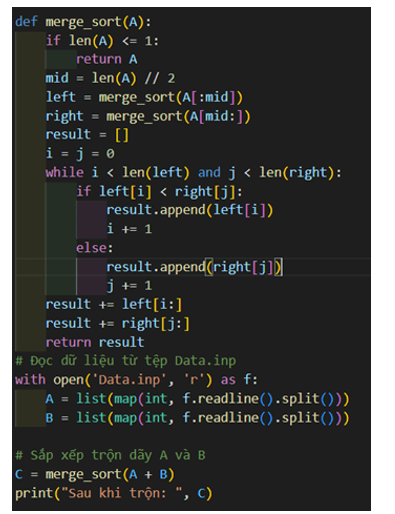Click 'result.append(right[j])' statement
This screenshot has width=395, height=514.
pyautogui.click(x=194, y=267)
